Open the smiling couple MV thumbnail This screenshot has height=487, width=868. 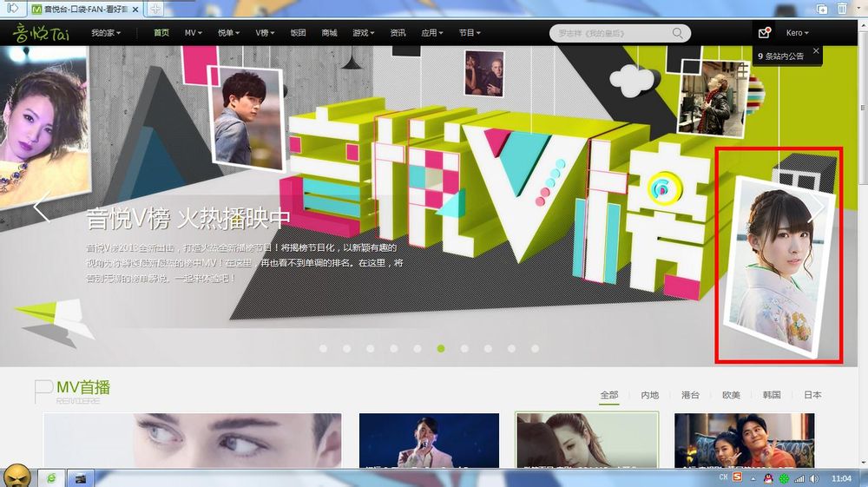click(x=745, y=441)
